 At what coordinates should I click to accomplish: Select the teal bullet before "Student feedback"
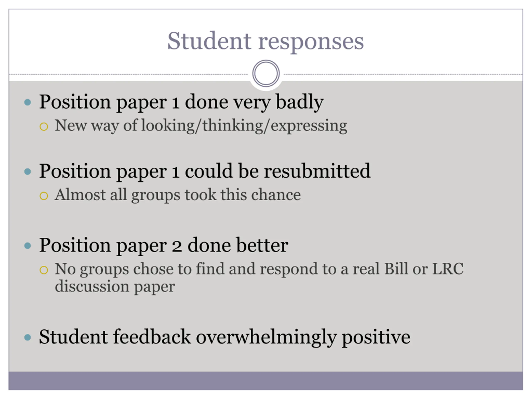[28, 337]
